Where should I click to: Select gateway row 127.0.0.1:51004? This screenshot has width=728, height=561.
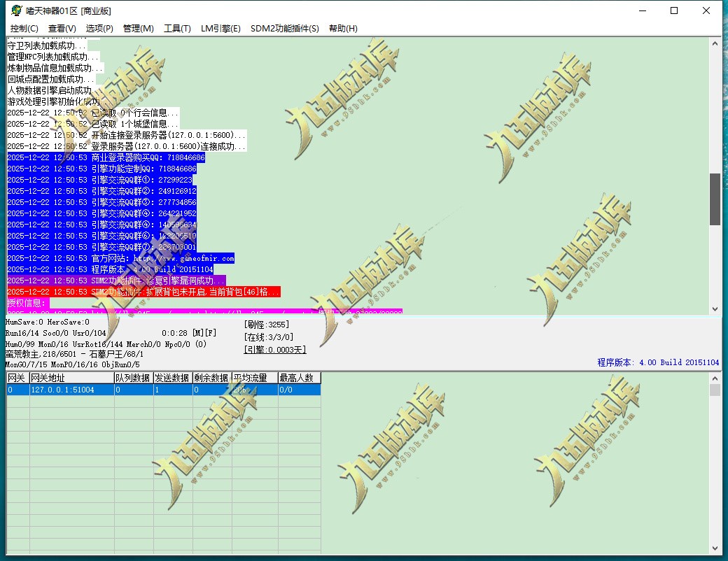click(163, 390)
